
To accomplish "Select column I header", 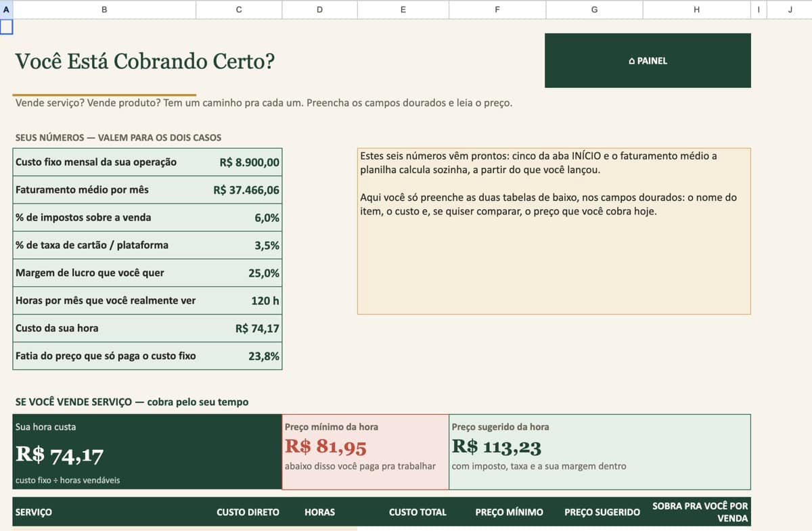I will 759,9.
